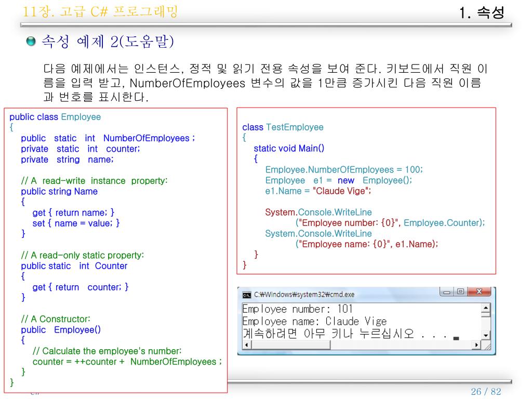Click the line 'Employee e1 = new Employee();'
Image resolution: width=532 pixels, height=399 pixels.
339,180
